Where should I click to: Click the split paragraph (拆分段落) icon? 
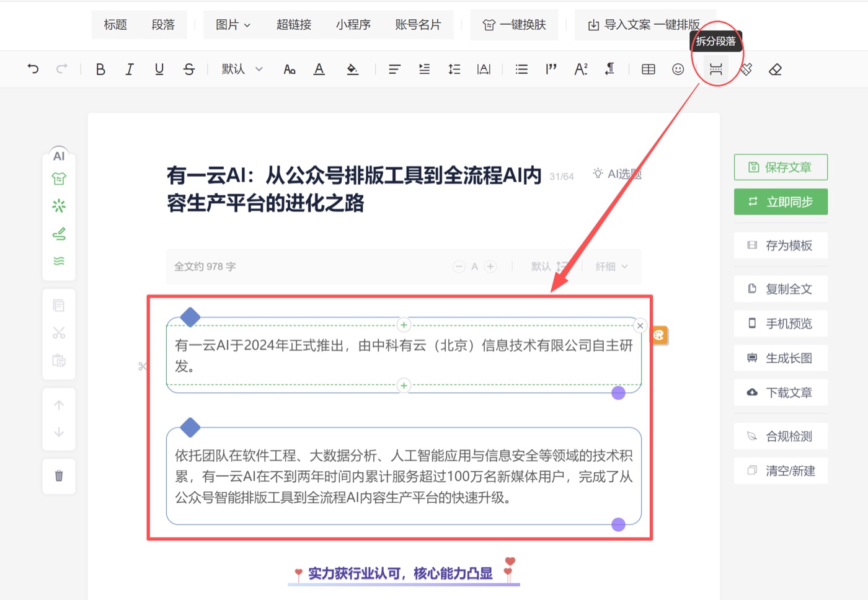[716, 69]
